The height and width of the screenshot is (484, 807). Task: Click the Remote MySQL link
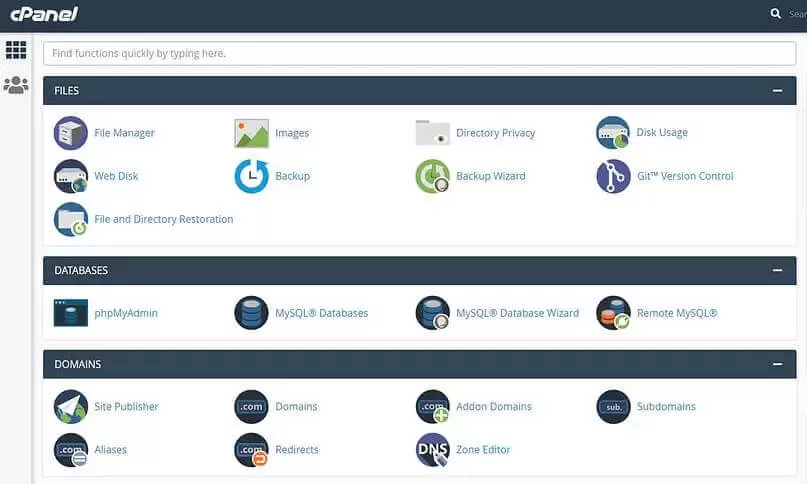(x=677, y=313)
